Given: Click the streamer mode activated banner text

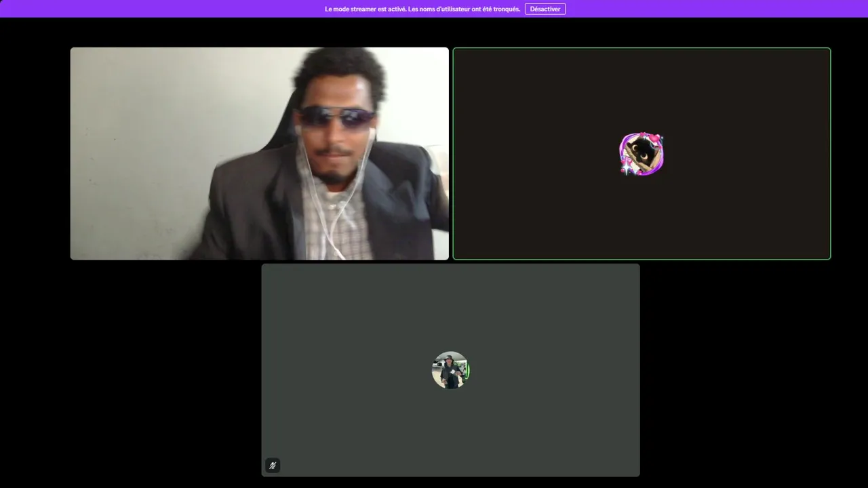Looking at the screenshot, I should tap(422, 9).
